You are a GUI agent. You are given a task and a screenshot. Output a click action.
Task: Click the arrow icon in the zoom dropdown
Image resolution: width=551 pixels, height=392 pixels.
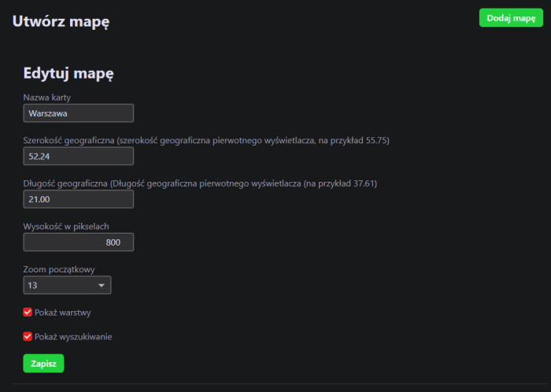tap(102, 285)
